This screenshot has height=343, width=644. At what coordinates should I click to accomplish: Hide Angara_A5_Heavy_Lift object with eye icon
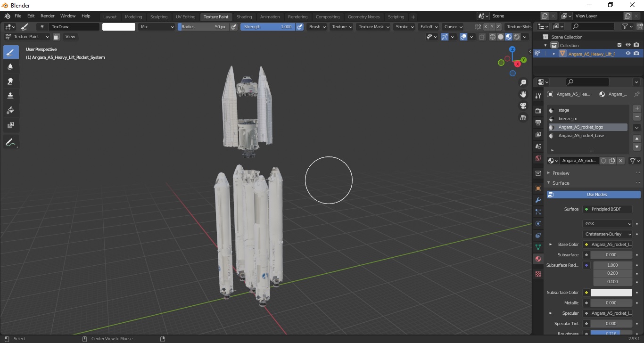pos(628,54)
